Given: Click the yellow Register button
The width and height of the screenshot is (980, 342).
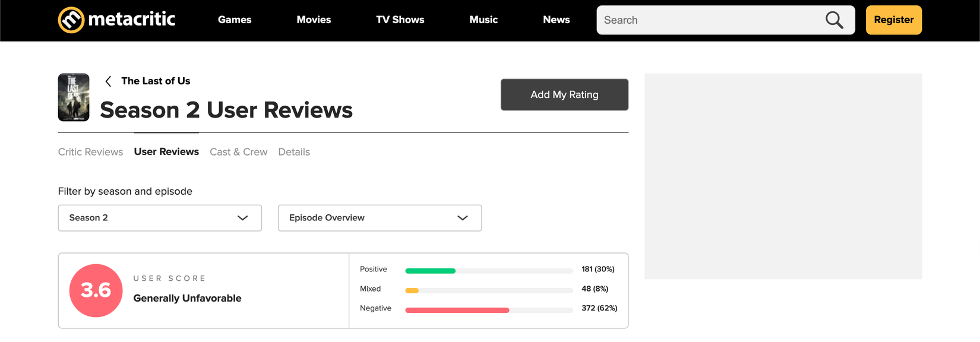Looking at the screenshot, I should coord(893,20).
